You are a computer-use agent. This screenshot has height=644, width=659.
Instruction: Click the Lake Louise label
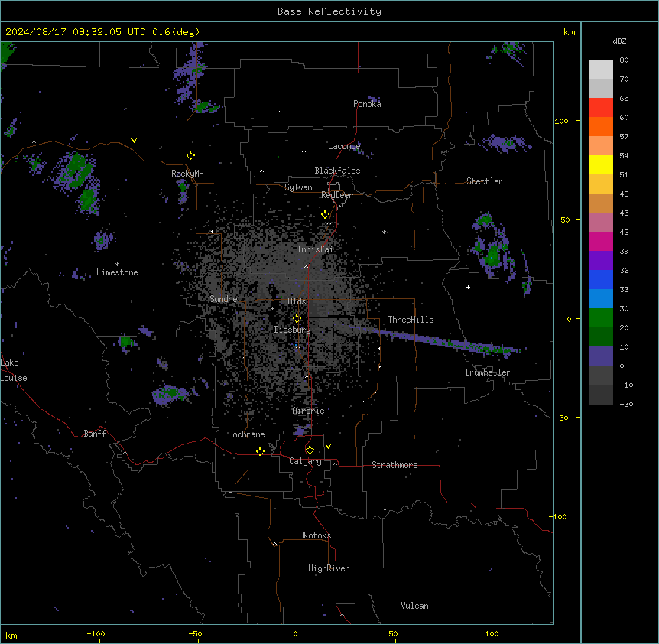12,370
